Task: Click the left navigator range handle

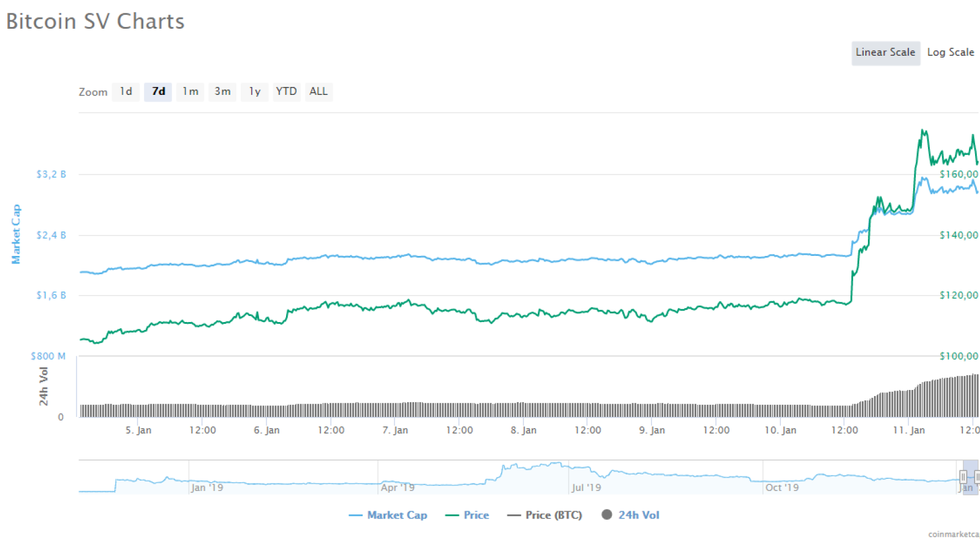Action: pyautogui.click(x=963, y=477)
